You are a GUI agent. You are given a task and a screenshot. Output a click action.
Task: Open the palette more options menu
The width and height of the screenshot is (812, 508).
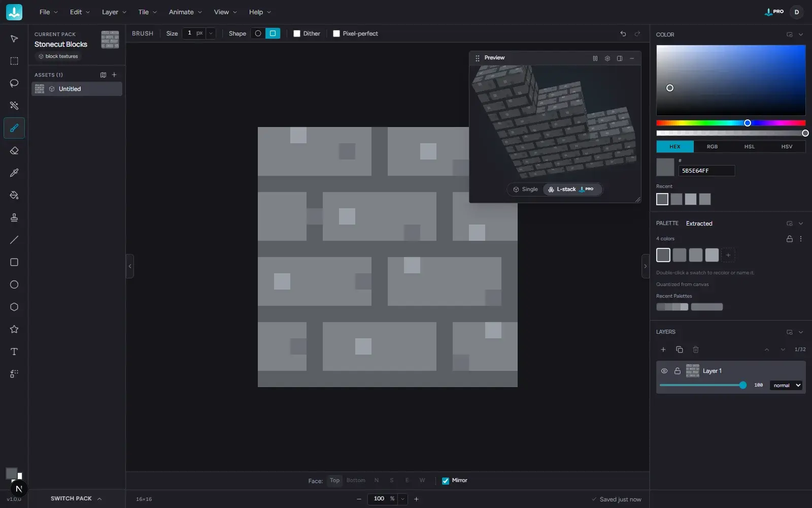click(x=801, y=239)
